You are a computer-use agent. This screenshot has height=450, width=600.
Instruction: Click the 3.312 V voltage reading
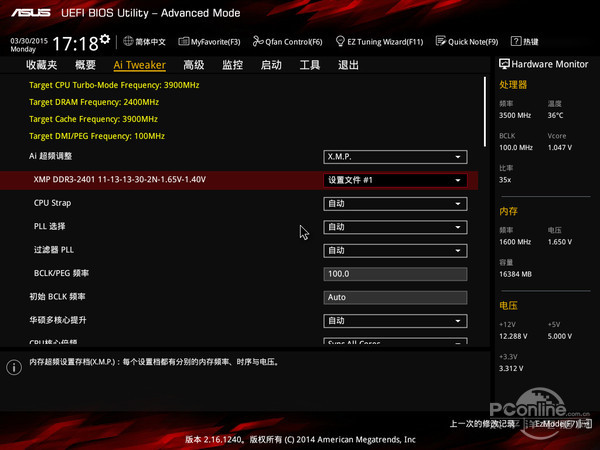click(511, 368)
